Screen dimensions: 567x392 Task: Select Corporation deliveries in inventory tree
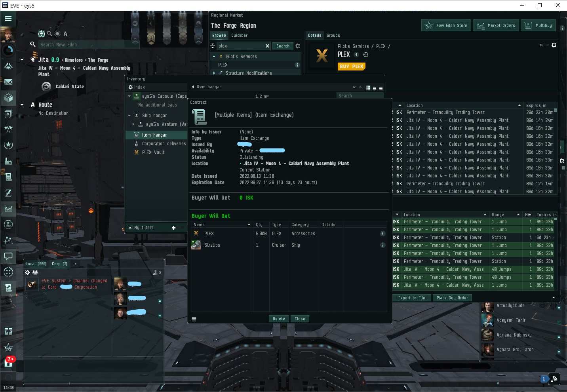pos(164,144)
